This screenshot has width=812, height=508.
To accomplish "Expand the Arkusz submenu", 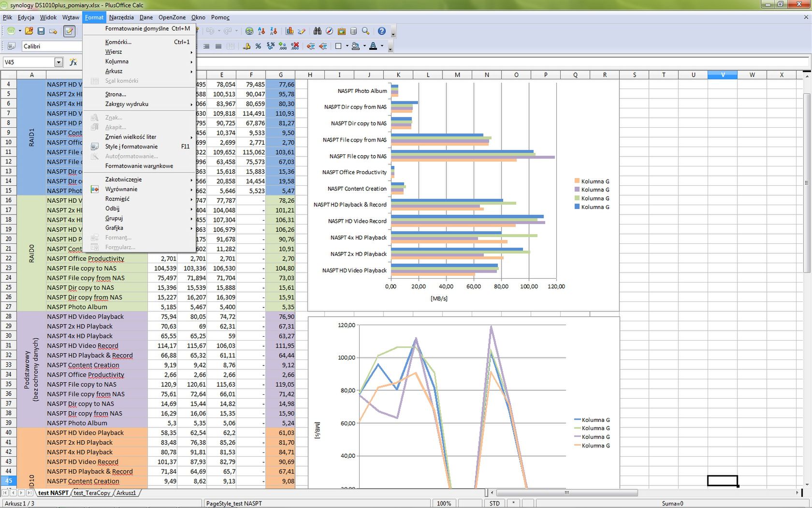I will pyautogui.click(x=139, y=71).
